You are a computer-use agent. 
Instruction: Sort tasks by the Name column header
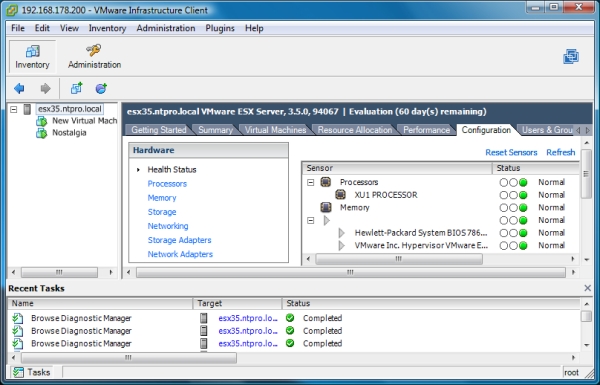pos(100,303)
